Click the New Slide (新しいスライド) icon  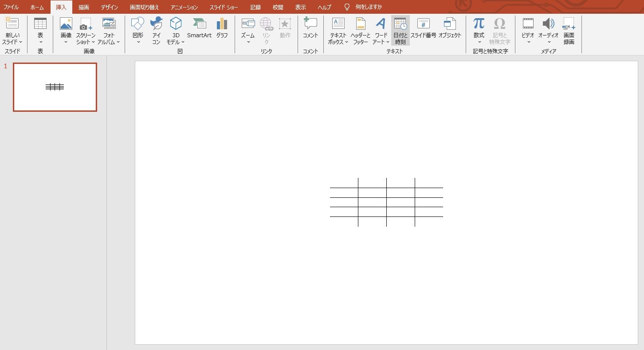pyautogui.click(x=12, y=24)
